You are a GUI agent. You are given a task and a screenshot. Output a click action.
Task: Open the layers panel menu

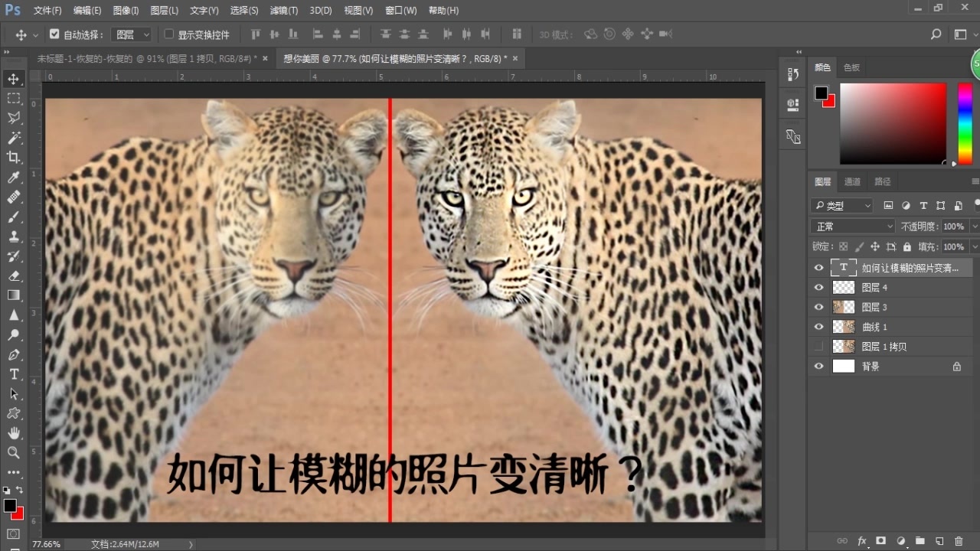tap(975, 181)
